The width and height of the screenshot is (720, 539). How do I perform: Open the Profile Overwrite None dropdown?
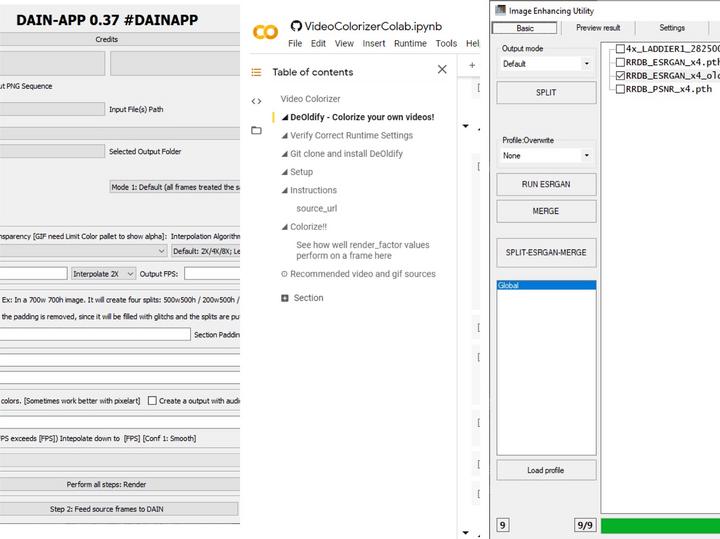pos(546,156)
